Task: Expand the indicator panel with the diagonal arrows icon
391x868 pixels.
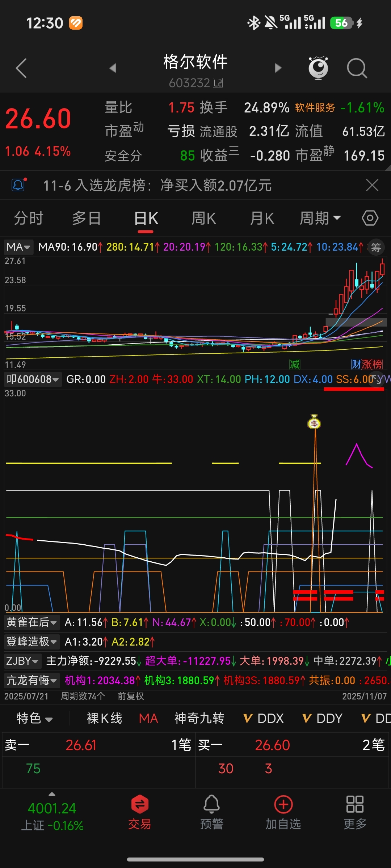Action: pos(377,379)
